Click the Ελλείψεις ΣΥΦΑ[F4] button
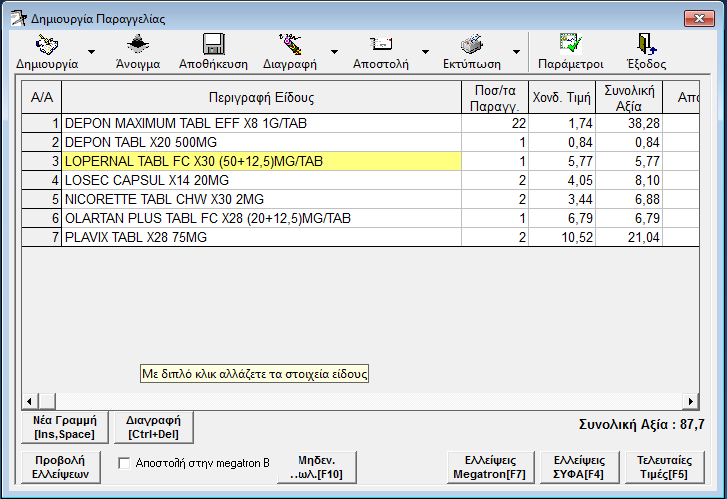727x499 pixels. point(579,467)
